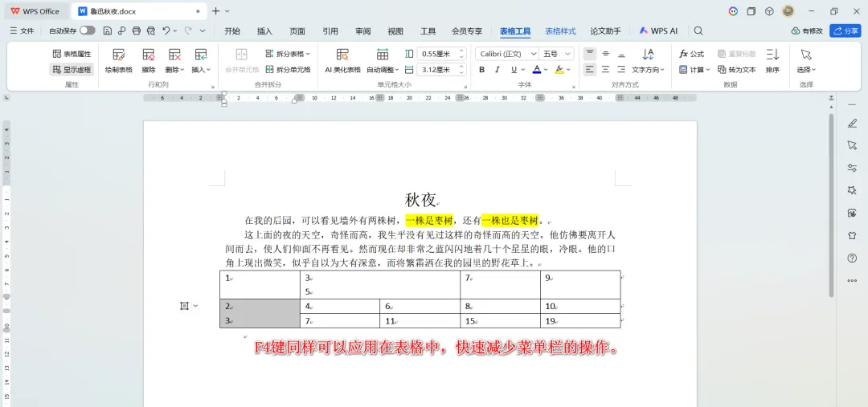Screen dimensions: 868x407
Task: Align cell text right
Action: pyautogui.click(x=621, y=70)
